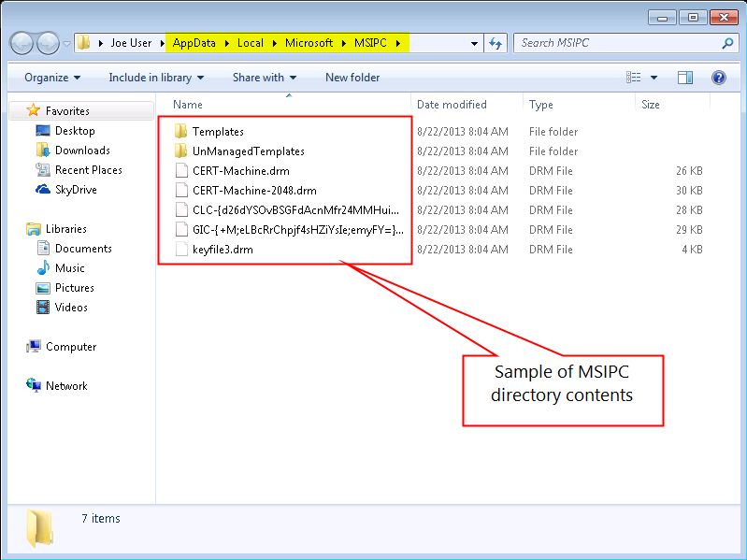Expand arrow after AppData breadcrumb
The image size is (747, 560).
pos(227,43)
